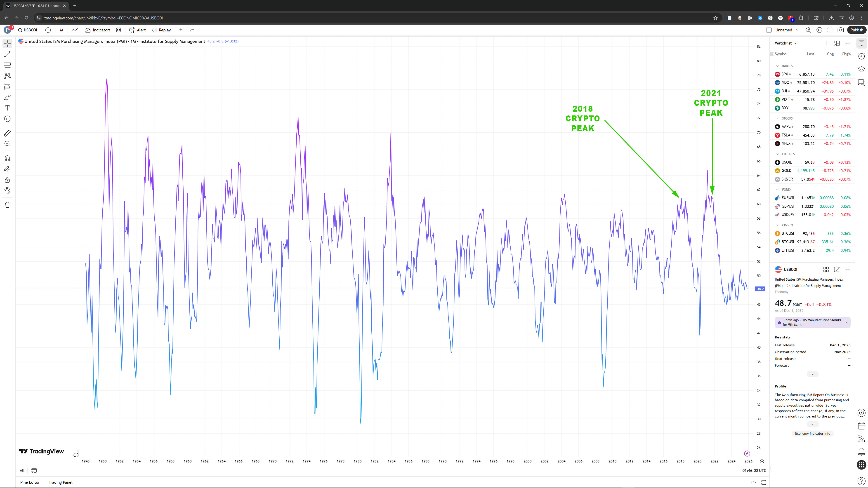Collapse the CRYPTO watchlist section
Image resolution: width=868 pixels, height=488 pixels.
(777, 225)
